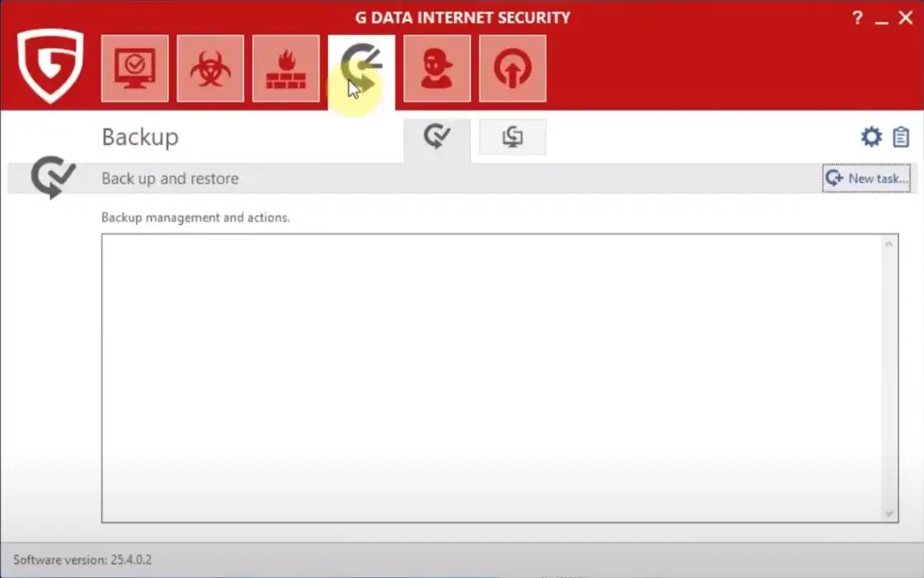Click scroll up arrow in backup list
924x578 pixels.
[889, 244]
